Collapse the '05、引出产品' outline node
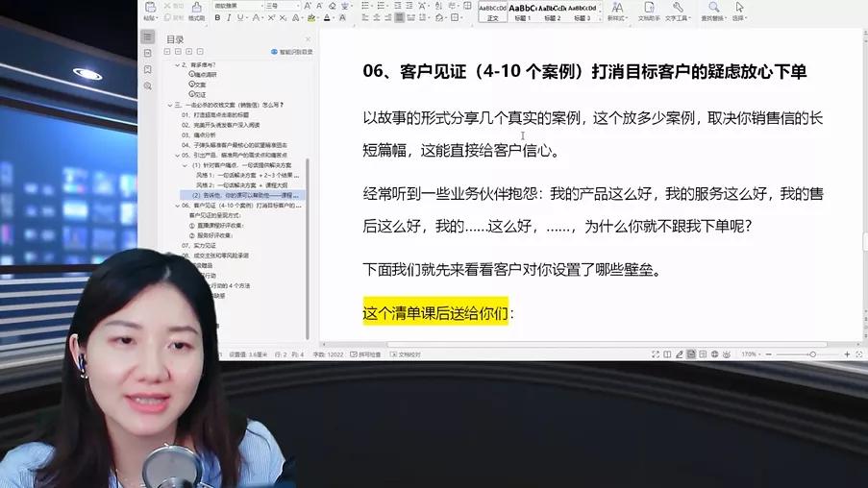This screenshot has width=868, height=488. pyautogui.click(x=177, y=155)
